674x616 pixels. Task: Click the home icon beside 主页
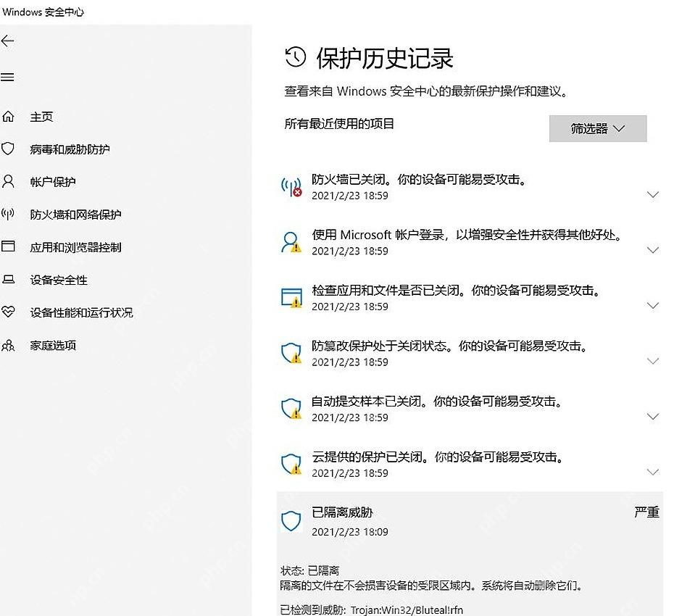8,117
